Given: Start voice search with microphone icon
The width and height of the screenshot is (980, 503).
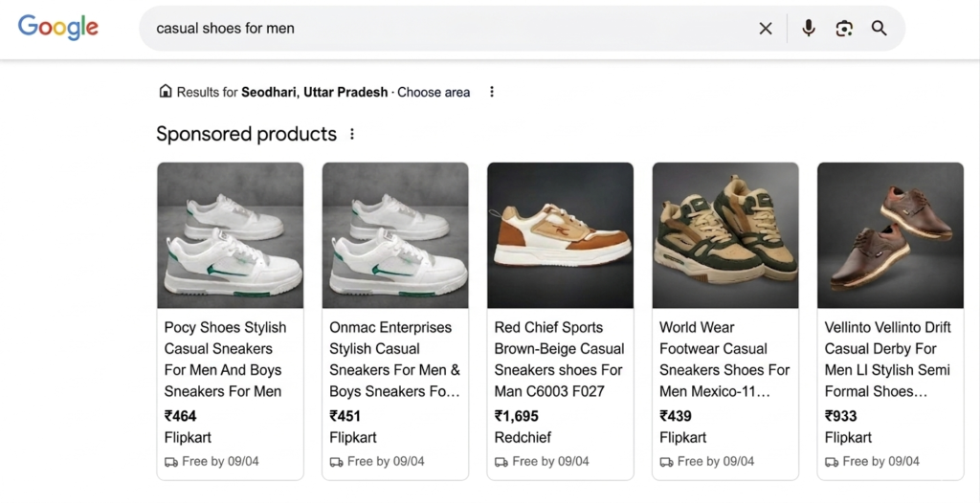Looking at the screenshot, I should tap(809, 28).
